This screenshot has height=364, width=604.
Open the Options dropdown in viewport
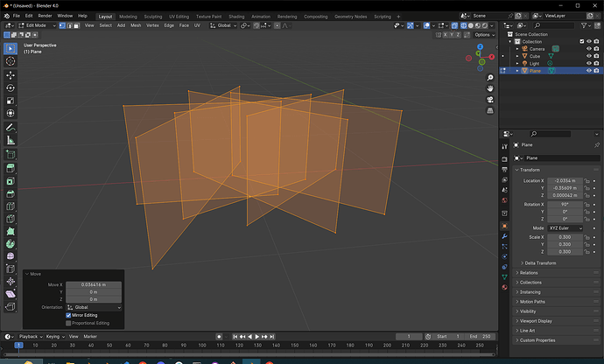tap(485, 35)
